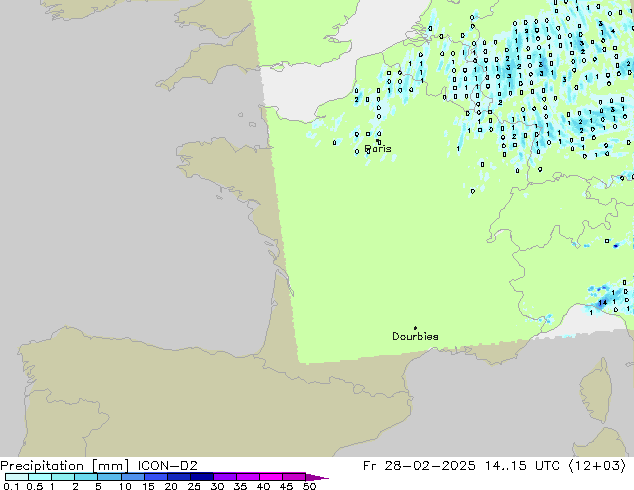Select the legend swatch between 0.5 and 1
This screenshot has width=634, height=490.
pos(40,477)
